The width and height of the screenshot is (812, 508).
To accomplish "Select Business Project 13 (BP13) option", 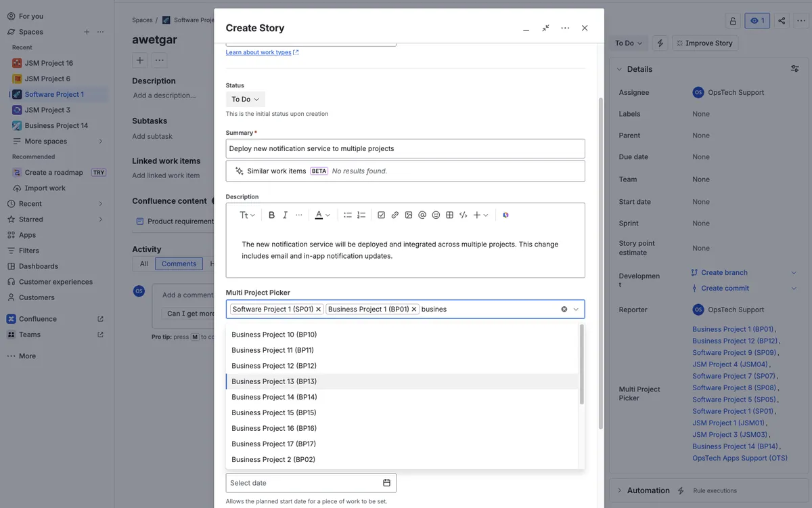I will 402,381.
